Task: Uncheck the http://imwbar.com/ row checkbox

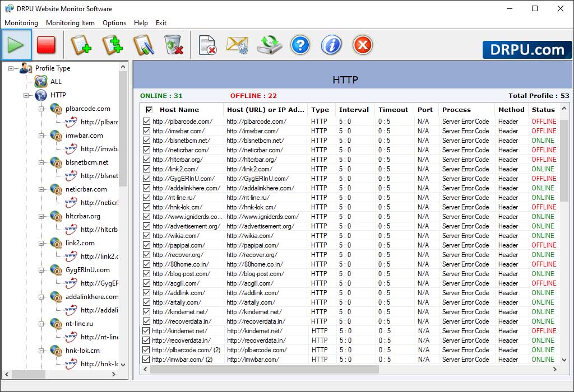Action: tap(147, 130)
